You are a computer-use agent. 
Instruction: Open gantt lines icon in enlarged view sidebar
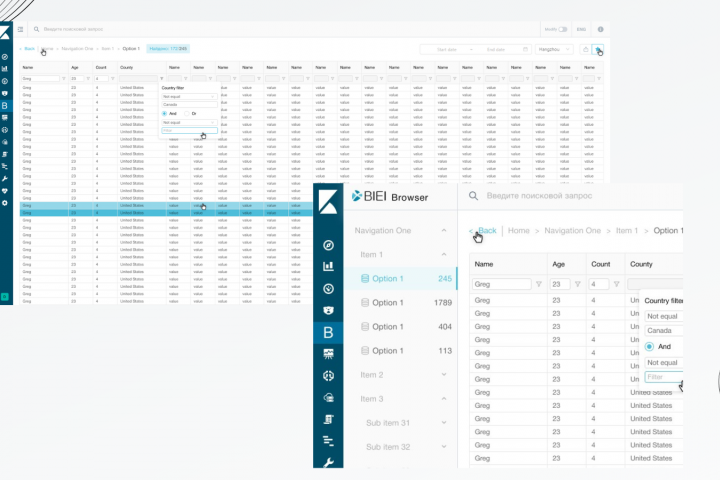coord(328,441)
